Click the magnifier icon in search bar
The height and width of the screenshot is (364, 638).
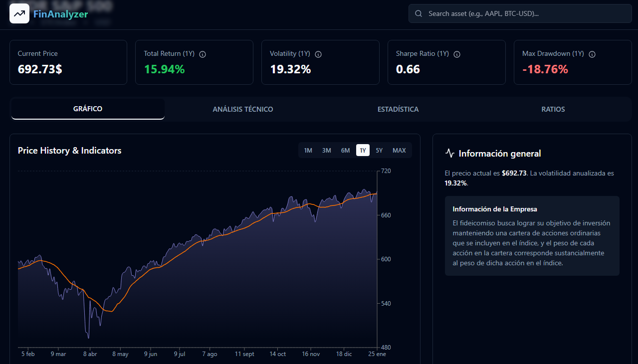[418, 14]
